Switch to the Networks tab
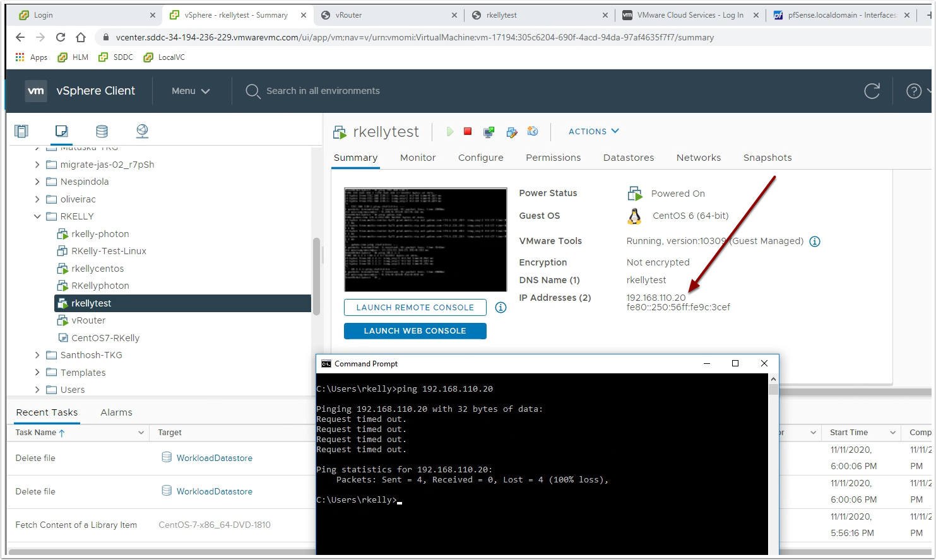 699,158
